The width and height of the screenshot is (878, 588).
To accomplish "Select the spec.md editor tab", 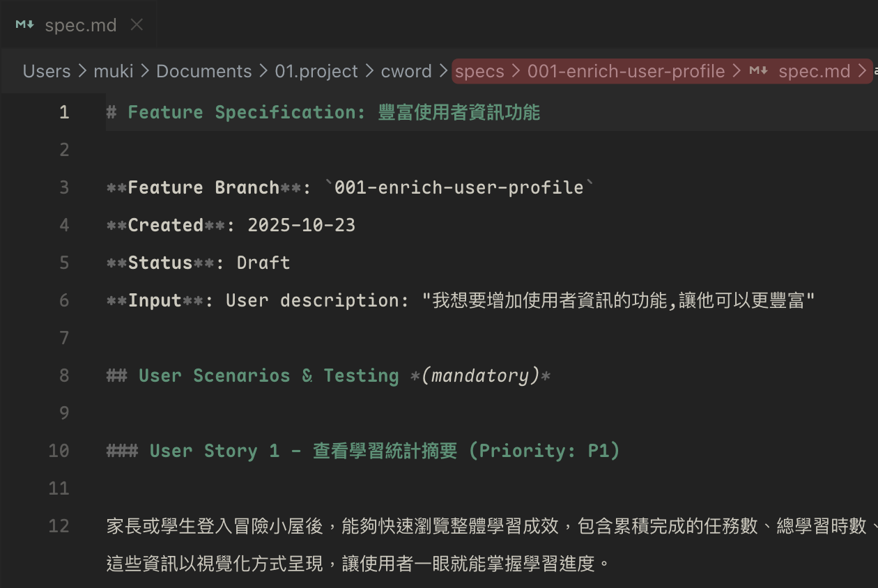I will pos(79,25).
